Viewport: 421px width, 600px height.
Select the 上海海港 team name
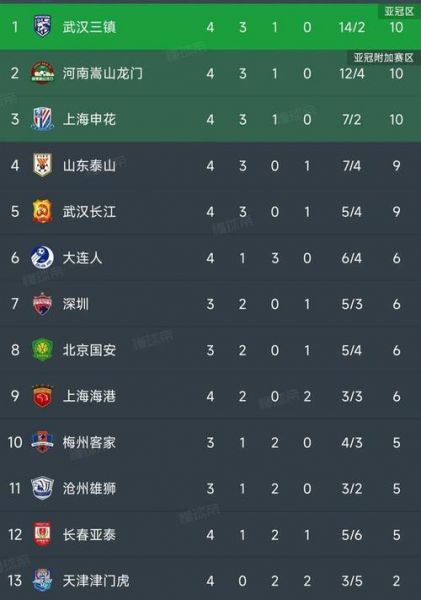click(x=89, y=396)
